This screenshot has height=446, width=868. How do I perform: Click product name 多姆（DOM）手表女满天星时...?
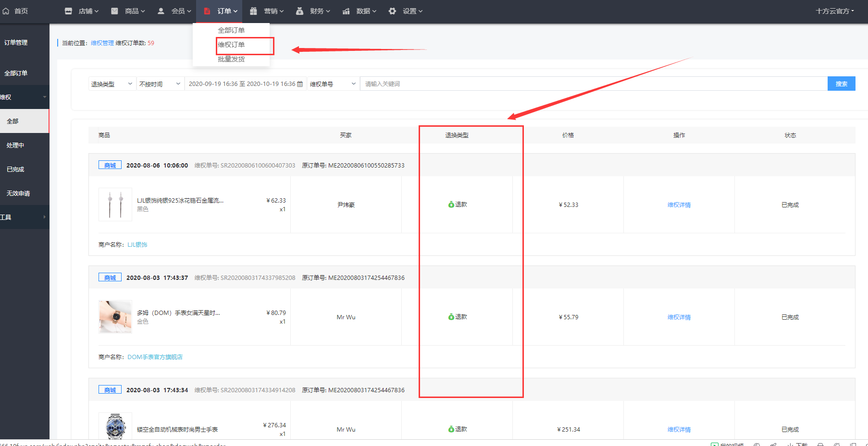(178, 313)
